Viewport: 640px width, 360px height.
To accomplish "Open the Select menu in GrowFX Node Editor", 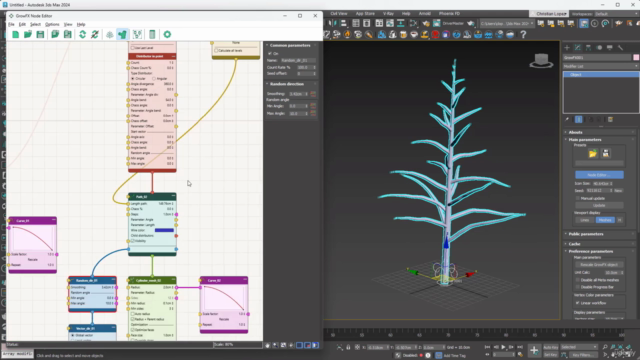I will tap(35, 24).
